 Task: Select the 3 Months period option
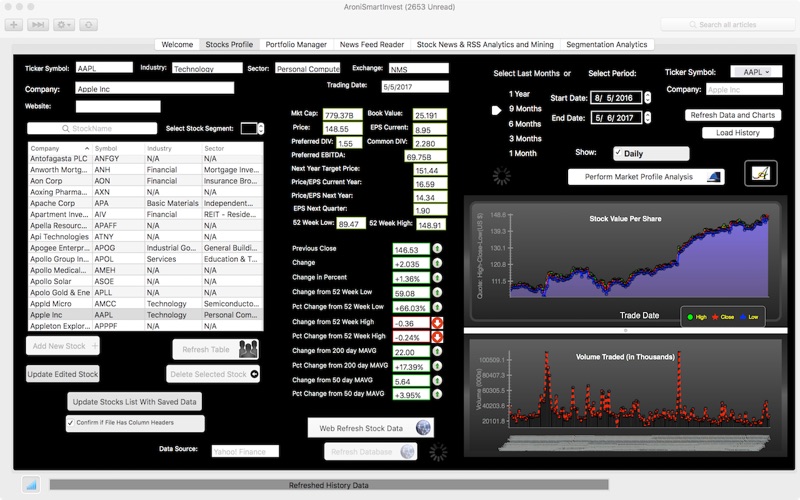525,138
